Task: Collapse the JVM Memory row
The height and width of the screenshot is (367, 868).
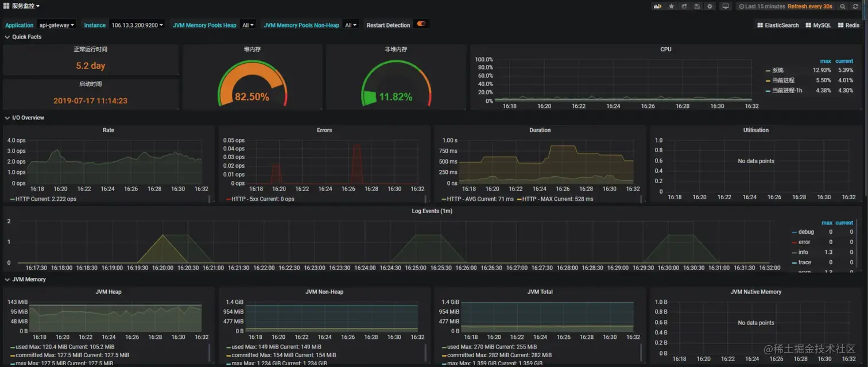Action: pos(25,280)
